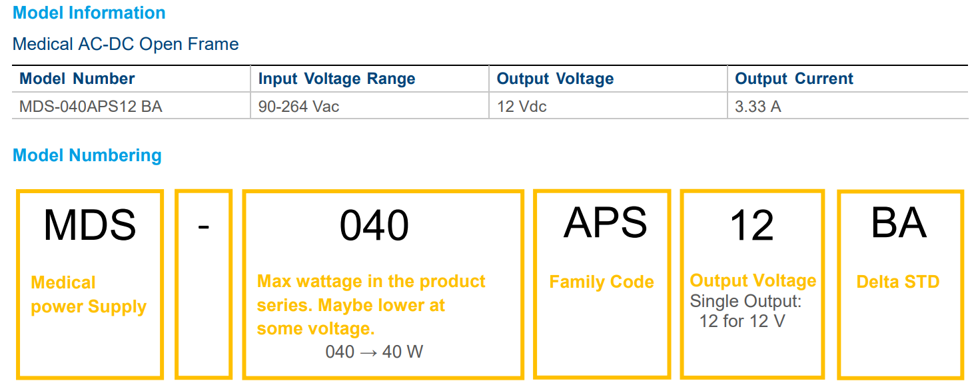Screen dimensions: 980x387
Task: Click the Output Voltage column header
Action: coord(555,79)
